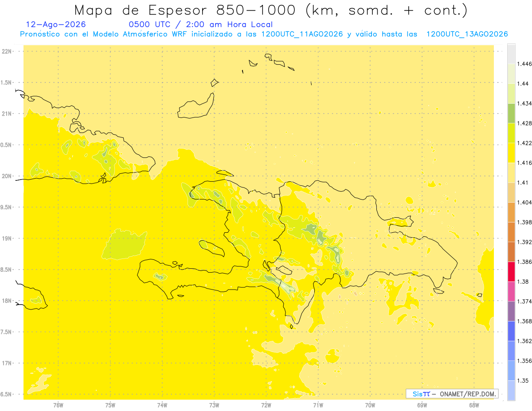Pick the red legend swatch 1.38–1.386
This screenshot has height=411, width=532.
tap(511, 272)
